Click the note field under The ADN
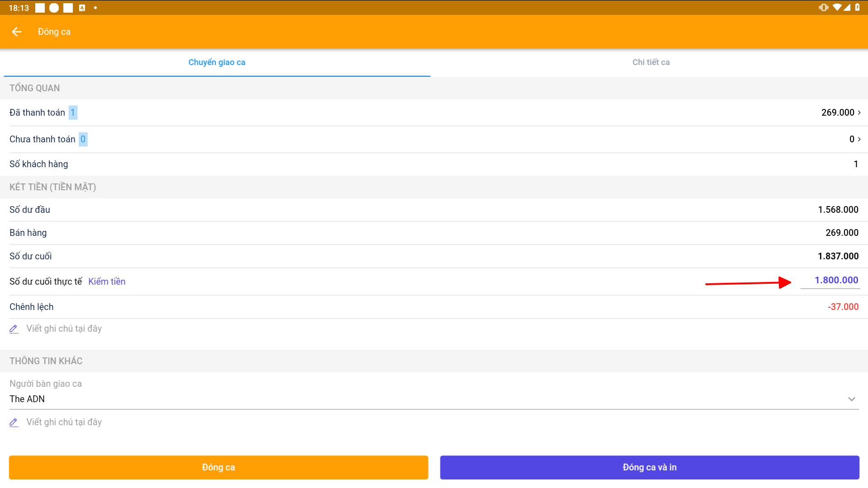 pyautogui.click(x=64, y=422)
